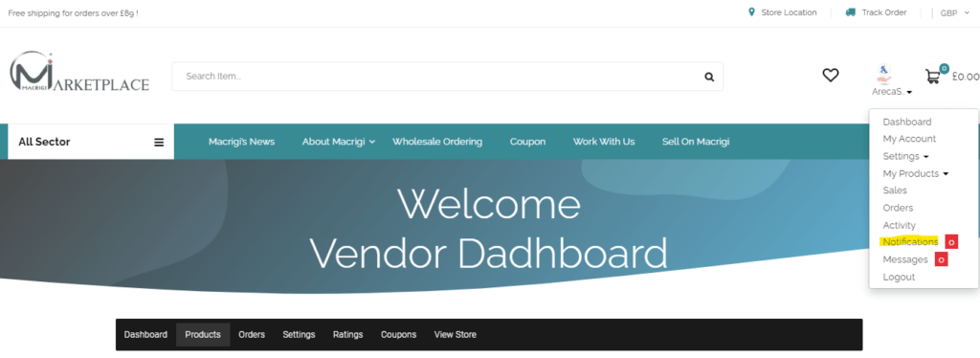The width and height of the screenshot is (980, 358).
Task: Click the Store Location pin icon
Action: click(752, 11)
